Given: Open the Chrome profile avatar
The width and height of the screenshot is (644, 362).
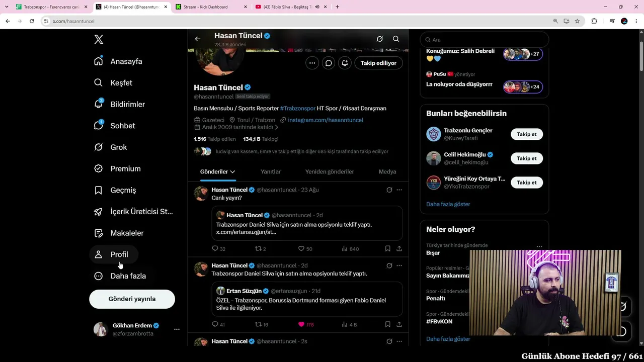Looking at the screenshot, I should [x=624, y=21].
